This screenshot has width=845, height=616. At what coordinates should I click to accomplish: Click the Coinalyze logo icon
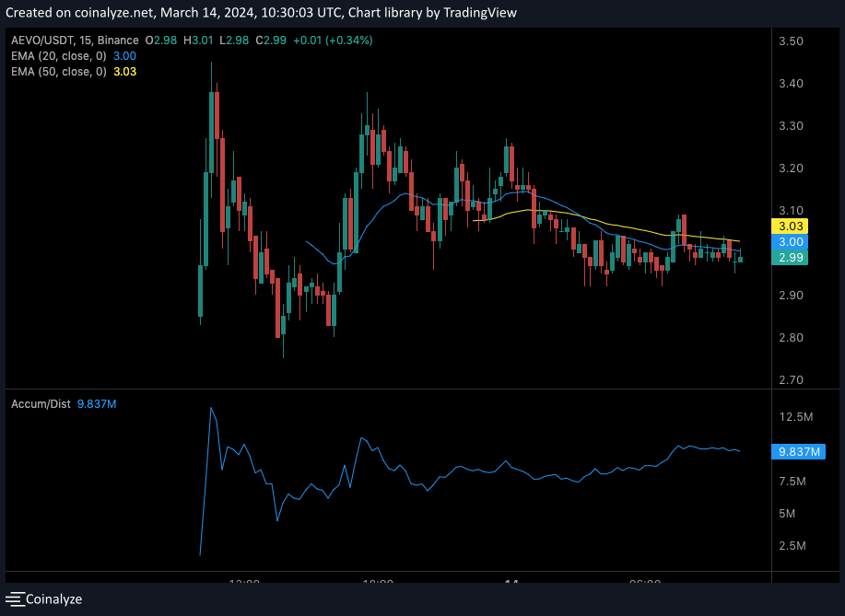click(x=15, y=599)
